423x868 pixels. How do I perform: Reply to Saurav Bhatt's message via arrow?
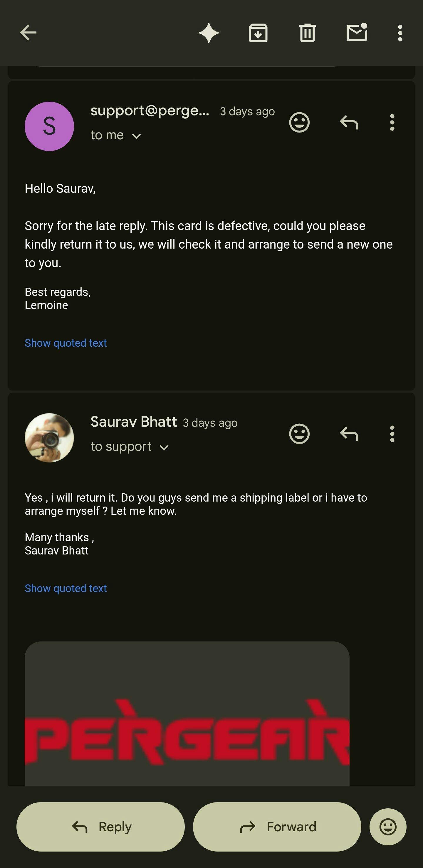pyautogui.click(x=349, y=434)
